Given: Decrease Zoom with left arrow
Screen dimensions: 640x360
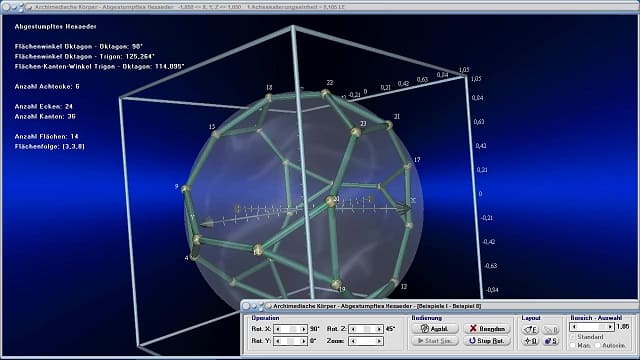Looking at the screenshot, I should click(x=353, y=341).
